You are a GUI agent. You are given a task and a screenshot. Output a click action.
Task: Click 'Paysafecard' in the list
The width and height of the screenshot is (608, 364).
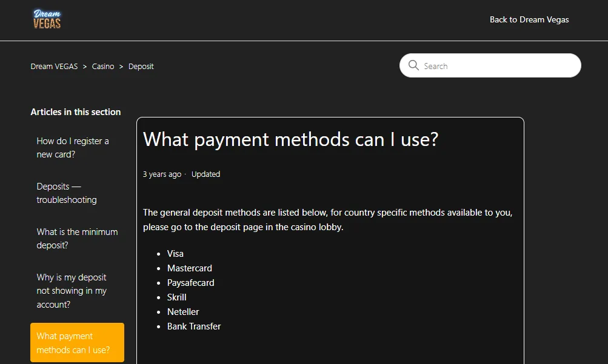click(x=191, y=283)
